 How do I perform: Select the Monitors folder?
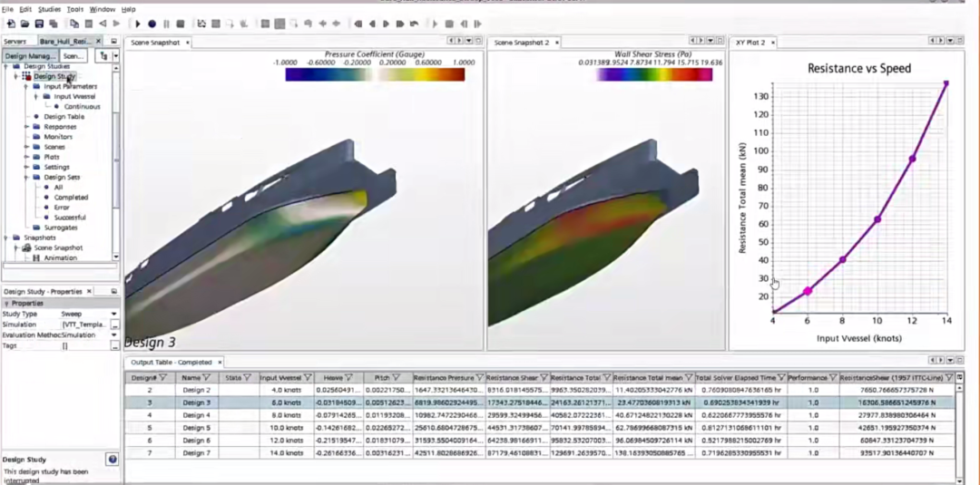[x=58, y=137]
